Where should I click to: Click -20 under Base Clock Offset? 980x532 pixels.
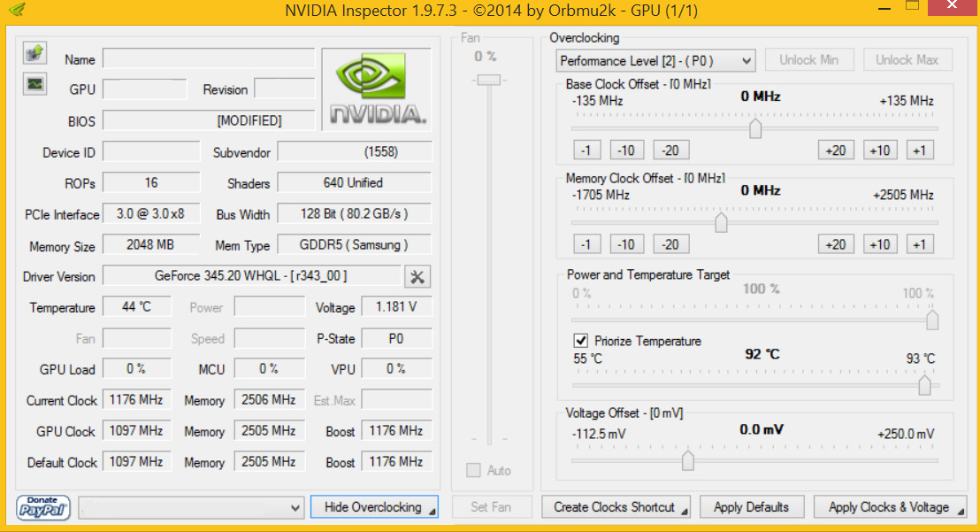pos(670,150)
